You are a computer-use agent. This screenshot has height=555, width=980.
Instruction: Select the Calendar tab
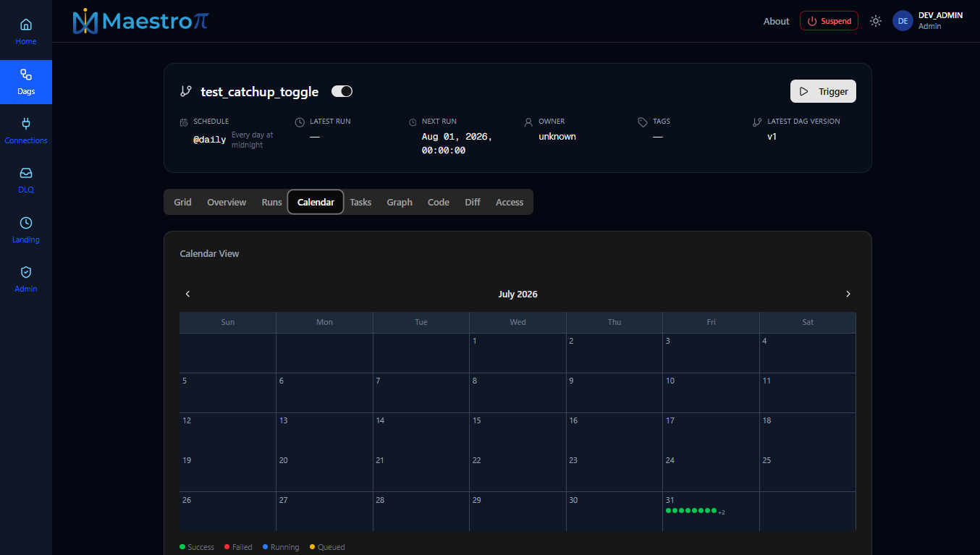click(x=316, y=202)
